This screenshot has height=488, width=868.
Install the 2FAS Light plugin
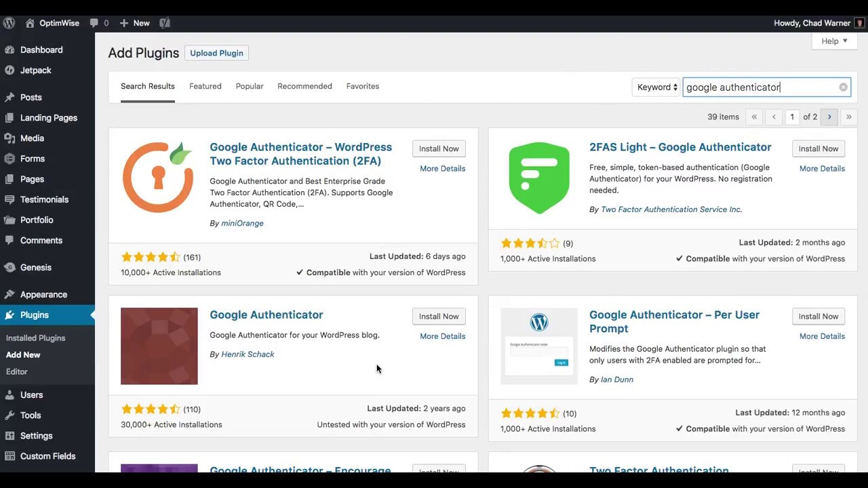click(818, 148)
